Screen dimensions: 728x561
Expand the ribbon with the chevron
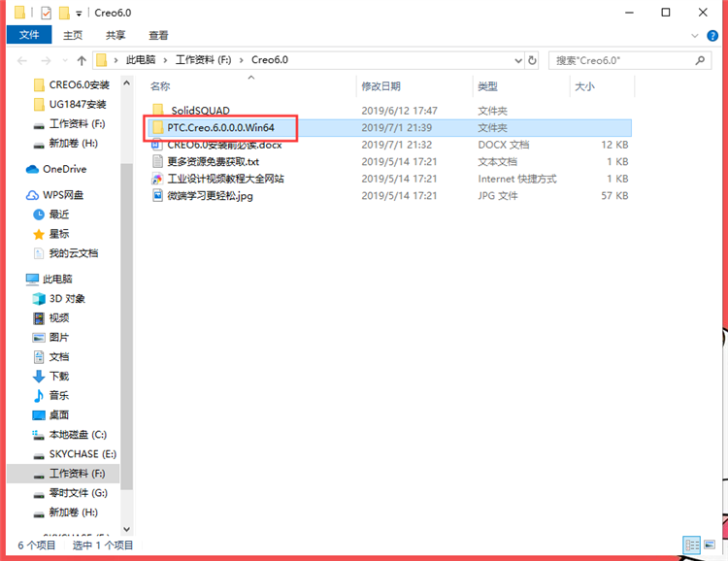[x=695, y=36]
